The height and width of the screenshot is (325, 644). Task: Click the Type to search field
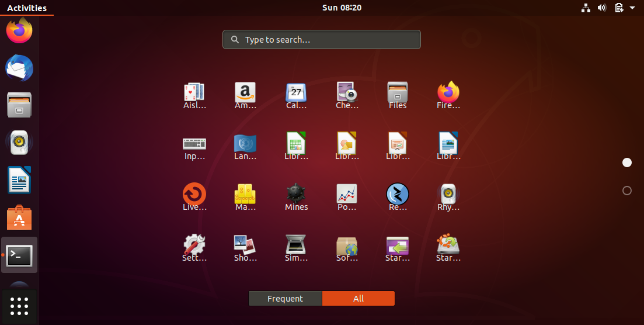tap(322, 40)
